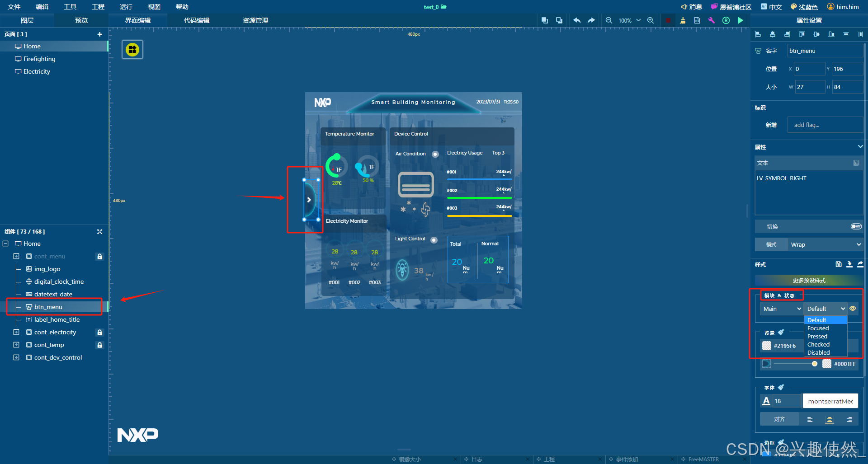The width and height of the screenshot is (868, 464).
Task: Click the yellow widget grid button on canvas
Action: tap(132, 50)
